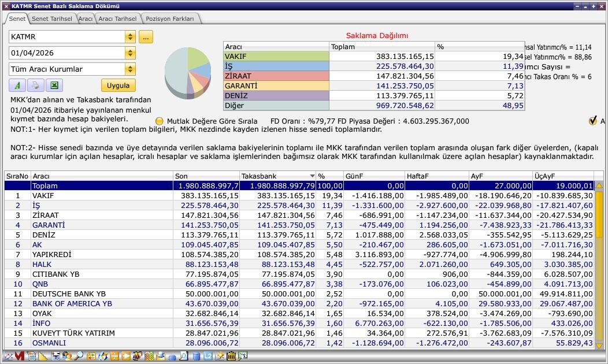The image size is (608, 364).
Task: Open the 'Pozisyon Farkları' tab
Action: 170,18
